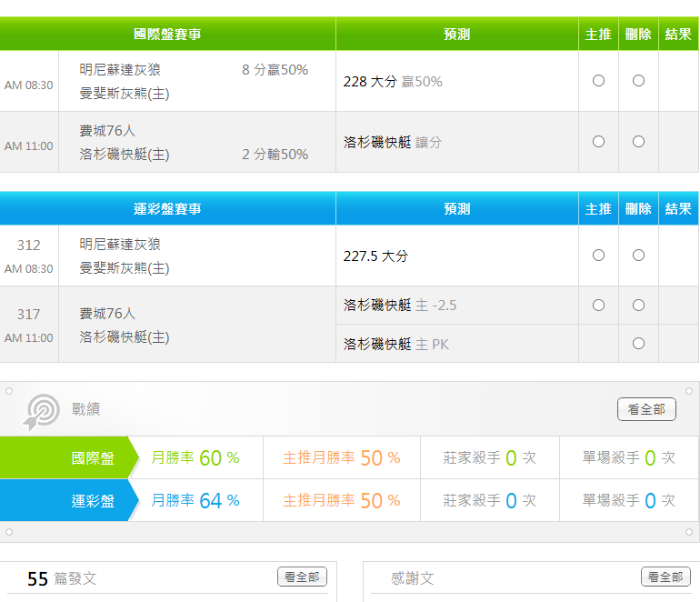Viewport: 700px width, 602px height.
Task: Click the 運彩盤賽事 table header
Action: [167, 209]
